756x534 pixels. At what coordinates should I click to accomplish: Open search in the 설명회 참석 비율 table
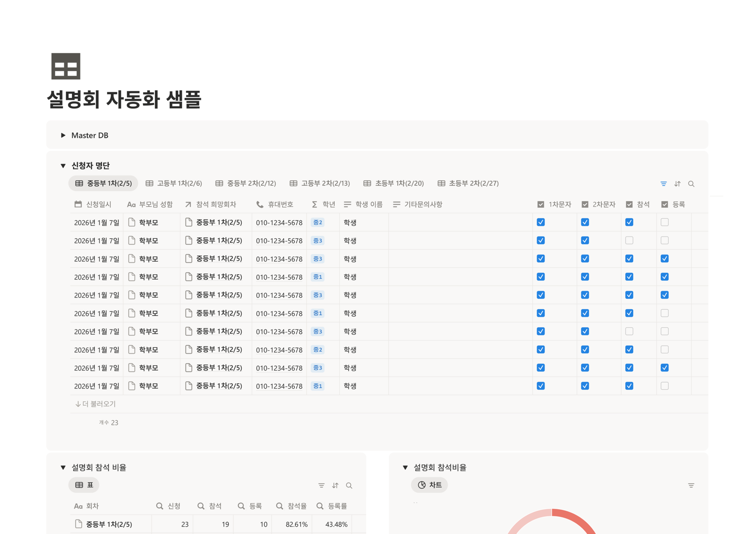pos(349,485)
